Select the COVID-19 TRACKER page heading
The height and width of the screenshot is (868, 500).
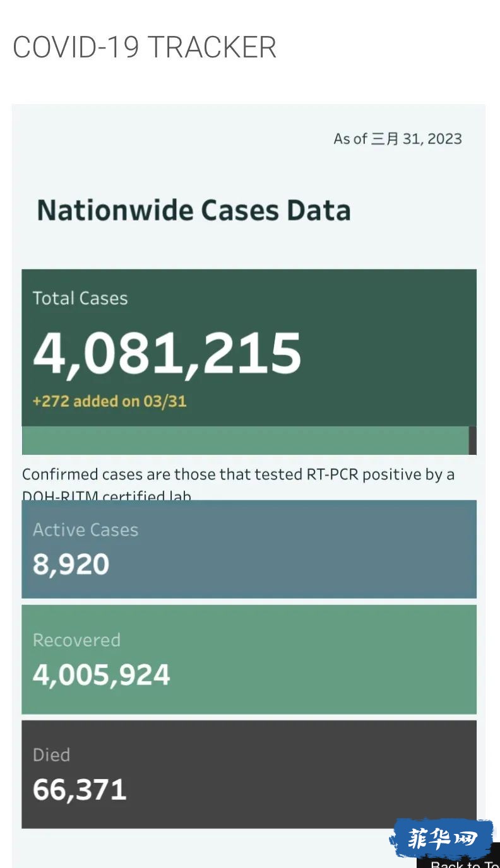[145, 47]
